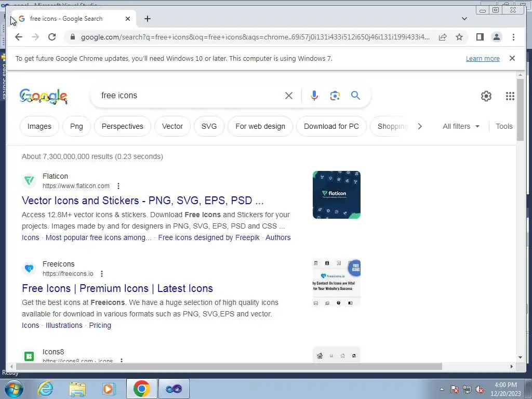
Task: Open 'Most popular free icons among...' sitelink
Action: point(98,237)
